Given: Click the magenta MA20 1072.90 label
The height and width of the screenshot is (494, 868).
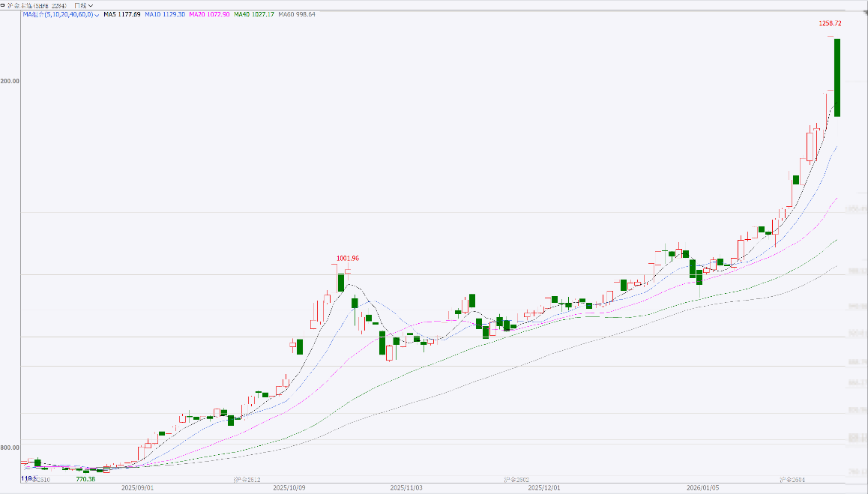Looking at the screenshot, I should (209, 14).
